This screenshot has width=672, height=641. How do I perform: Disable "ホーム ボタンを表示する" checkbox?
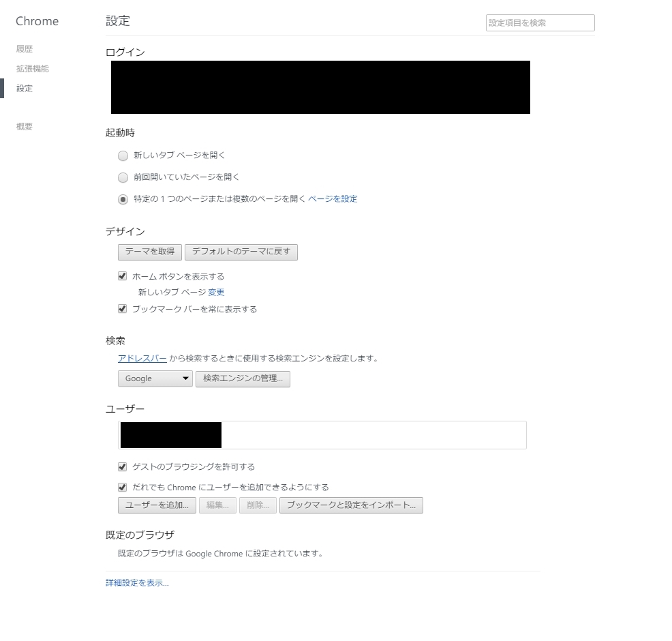click(x=122, y=276)
